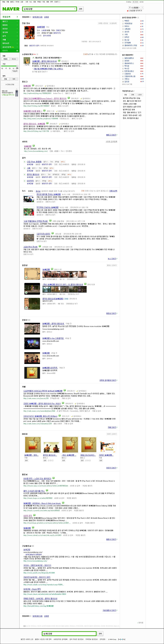
Task: Open 동영상 더보기 link
Action: coord(112,313)
